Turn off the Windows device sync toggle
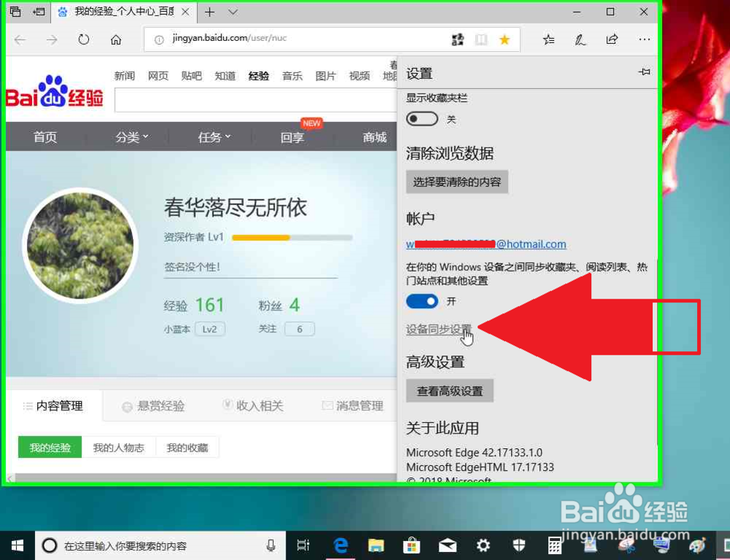 (x=422, y=301)
